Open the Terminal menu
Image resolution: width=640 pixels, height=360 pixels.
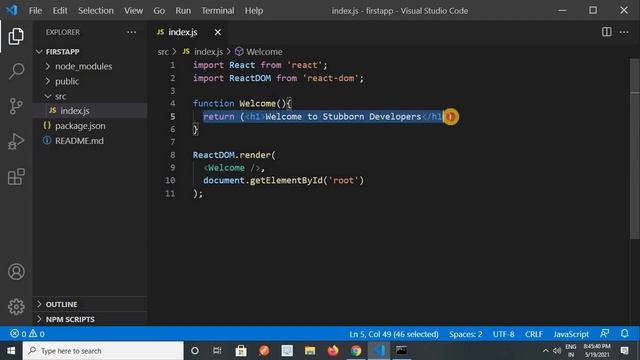(218, 11)
